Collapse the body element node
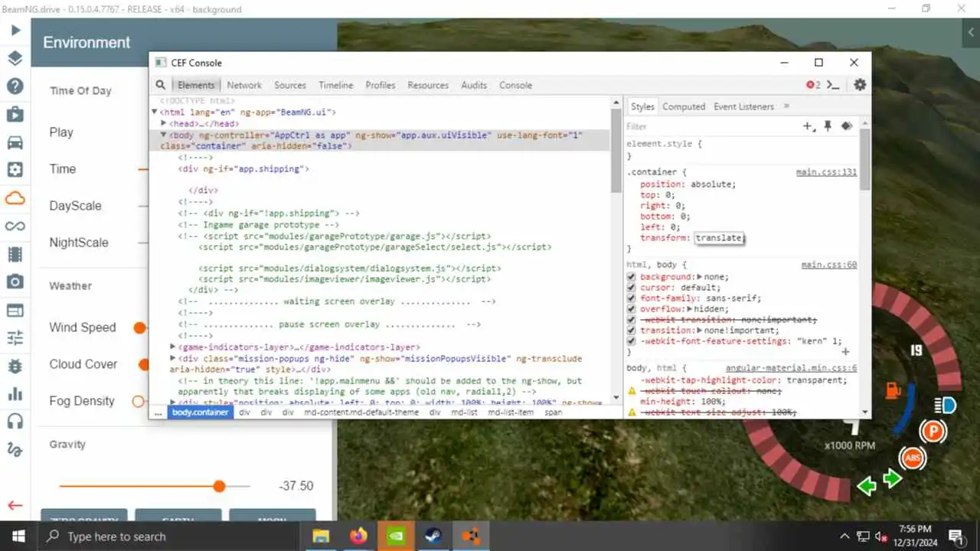Image resolution: width=980 pixels, height=551 pixels. pos(164,135)
